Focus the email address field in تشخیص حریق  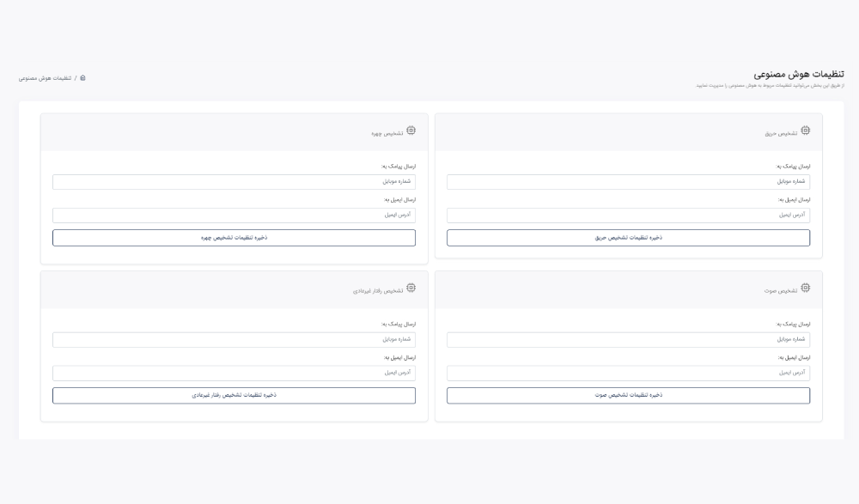[x=628, y=216]
